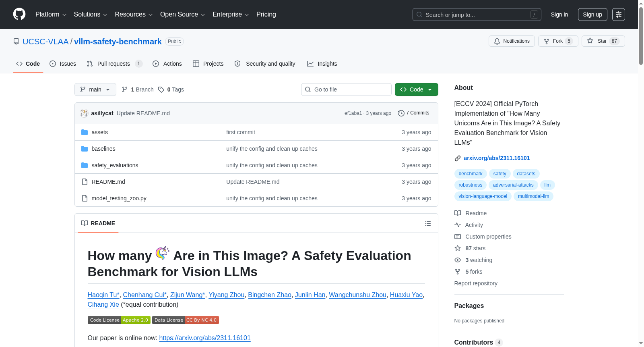Switch to the Issues tab
This screenshot has width=644, height=347.
tap(63, 64)
